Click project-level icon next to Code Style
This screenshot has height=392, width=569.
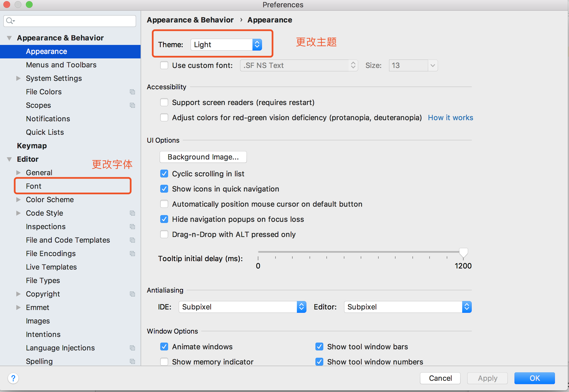132,213
